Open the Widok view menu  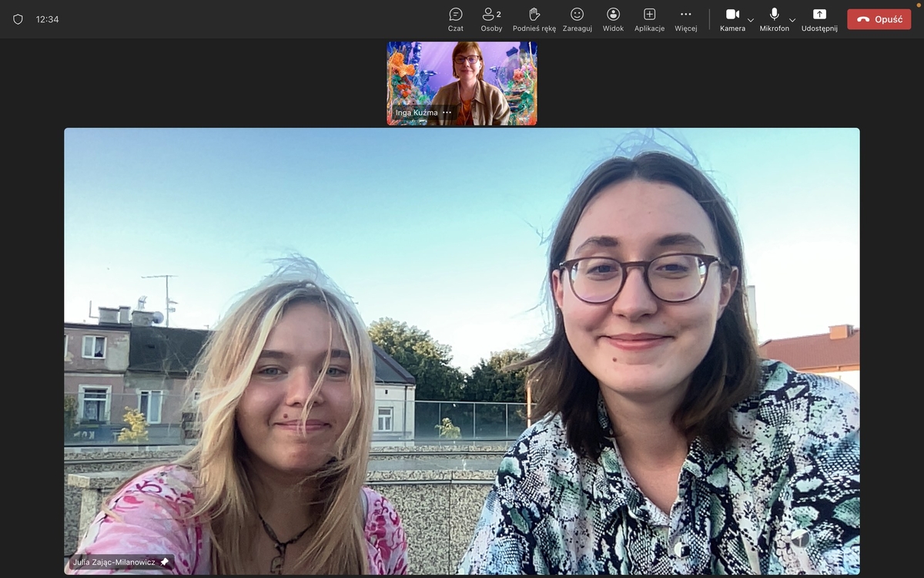613,19
